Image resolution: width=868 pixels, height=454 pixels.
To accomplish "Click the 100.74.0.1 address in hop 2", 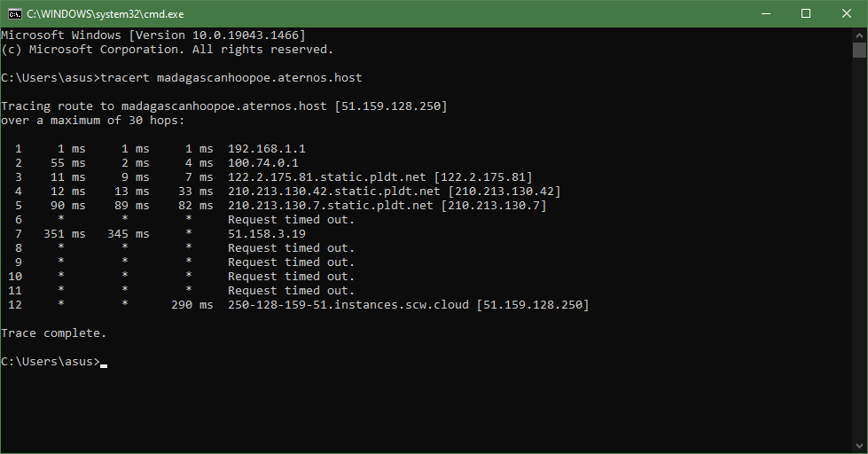I will tap(263, 163).
